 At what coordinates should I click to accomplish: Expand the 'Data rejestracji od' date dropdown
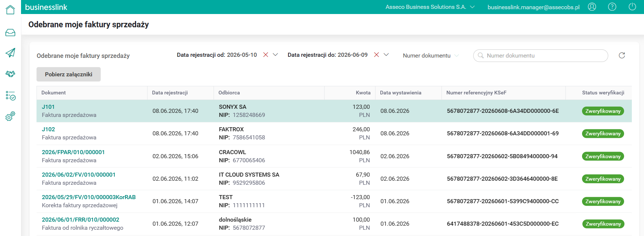(x=275, y=55)
